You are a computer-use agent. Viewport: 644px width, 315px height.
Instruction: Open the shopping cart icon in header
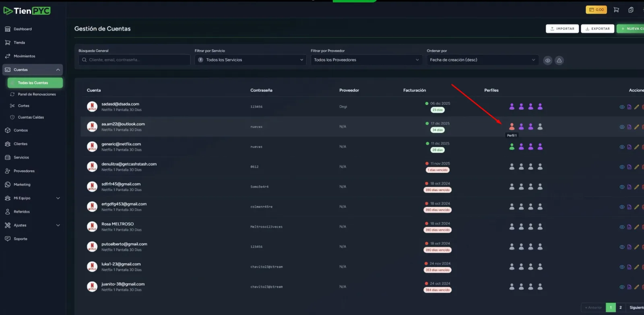coord(616,10)
